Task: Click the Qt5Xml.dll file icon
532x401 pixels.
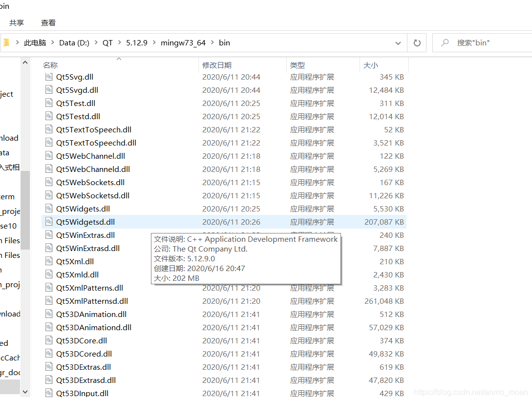Action: tap(49, 262)
